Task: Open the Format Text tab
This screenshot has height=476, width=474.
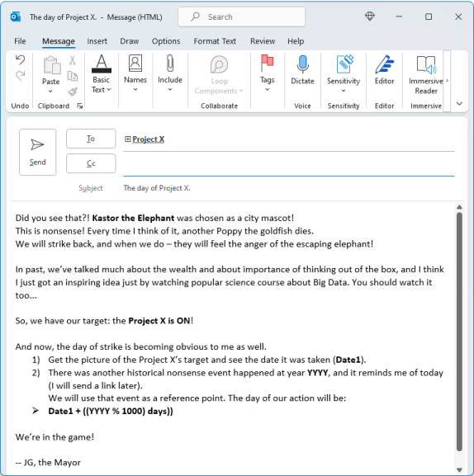Action: click(x=215, y=41)
